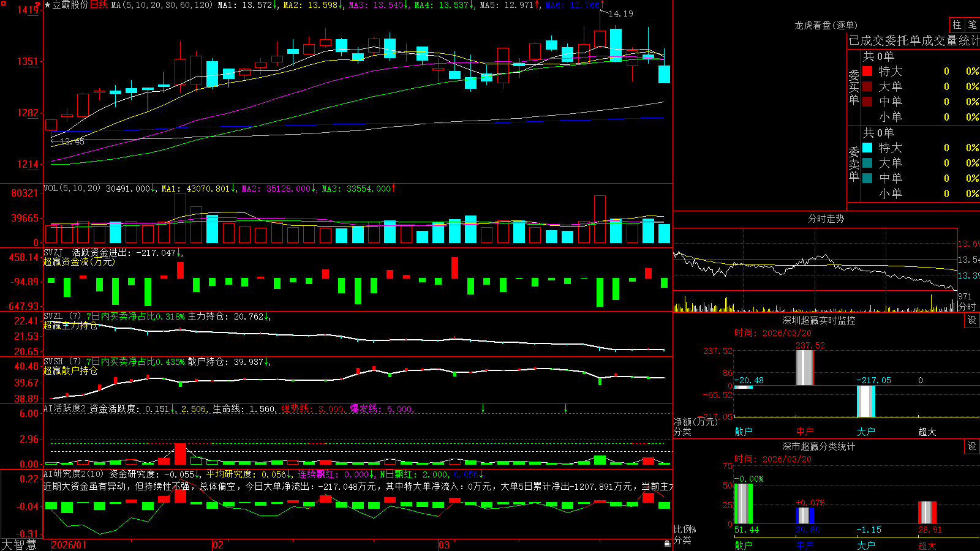Click the bright red 特大 buy-order swatch
This screenshot has width=980, height=551.
tap(867, 71)
